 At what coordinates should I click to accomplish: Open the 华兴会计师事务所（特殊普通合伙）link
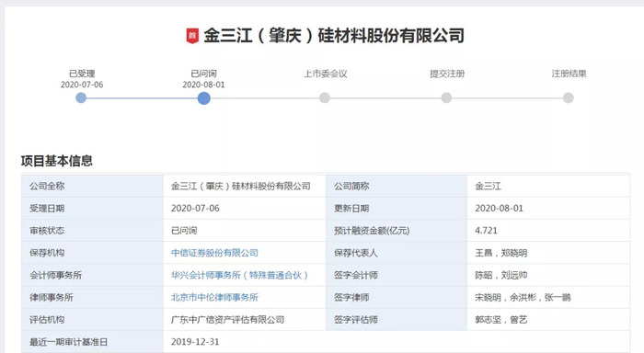point(240,275)
